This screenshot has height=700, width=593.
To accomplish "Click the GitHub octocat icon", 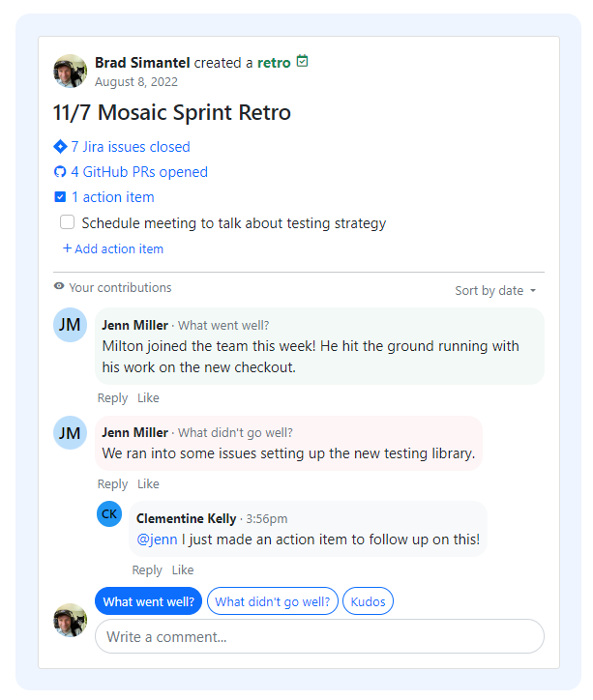I will (x=60, y=172).
